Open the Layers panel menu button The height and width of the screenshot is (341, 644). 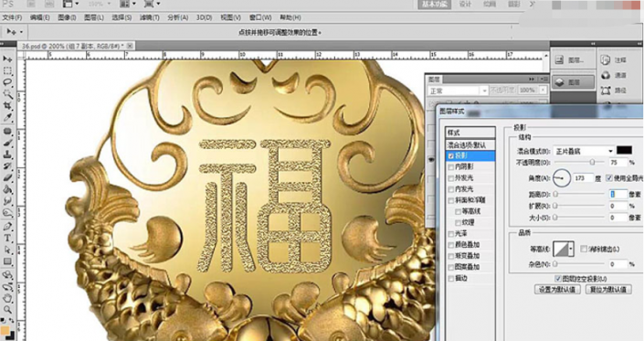click(x=544, y=79)
